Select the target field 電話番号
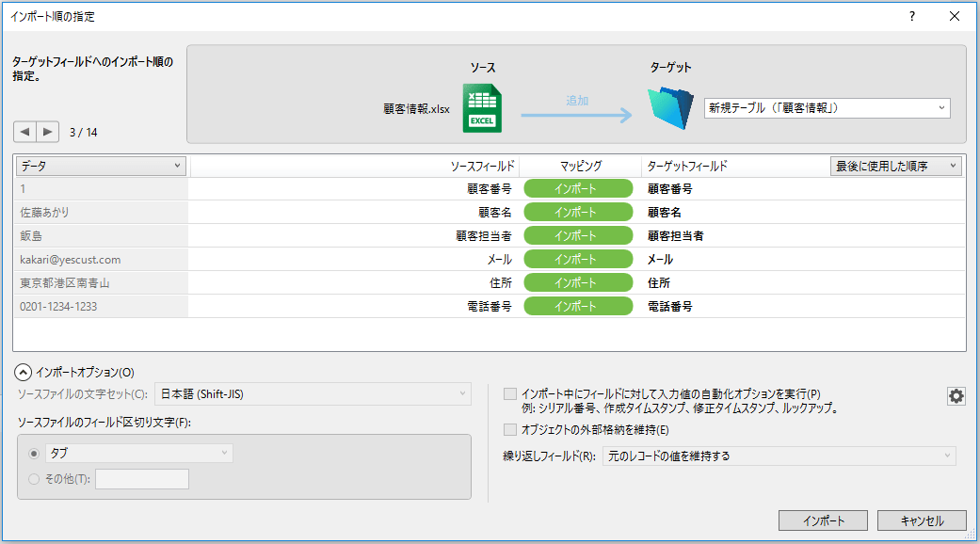 tap(670, 307)
